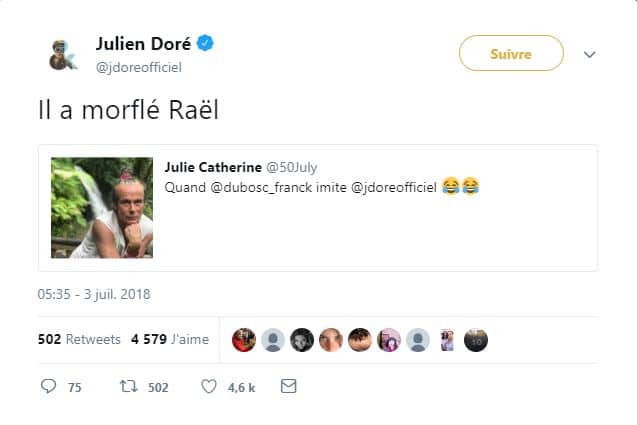View the 4 579 J'aime list

pyautogui.click(x=170, y=340)
